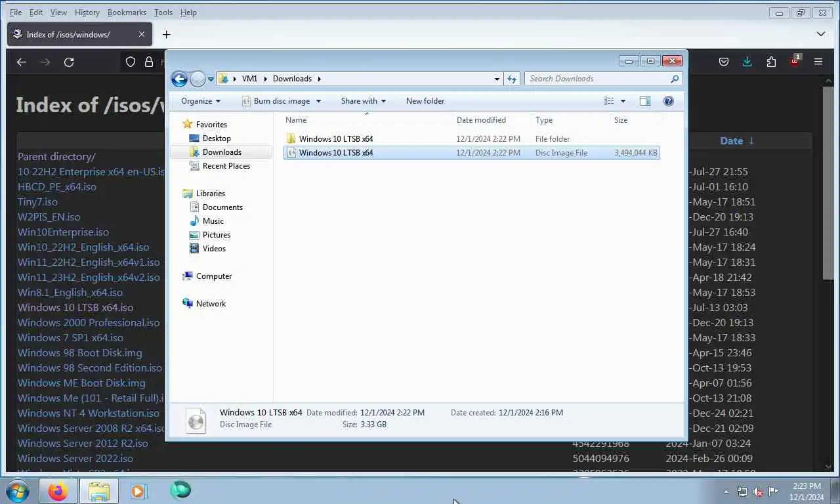Open Firefox hamburger application menu
This screenshot has width=840, height=504.
point(818,62)
